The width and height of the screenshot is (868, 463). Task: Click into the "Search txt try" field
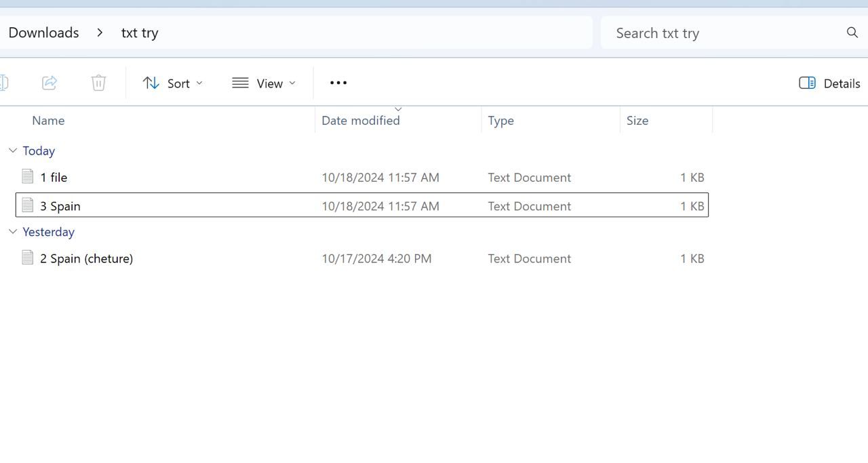[x=719, y=33]
